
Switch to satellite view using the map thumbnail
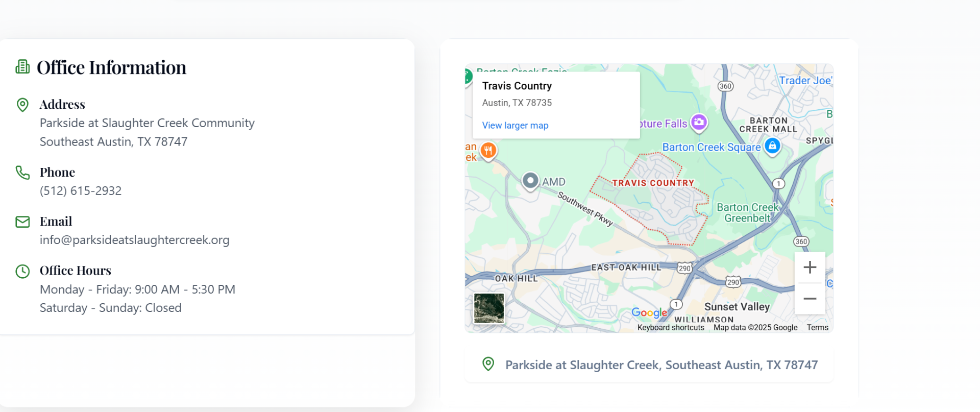[488, 308]
